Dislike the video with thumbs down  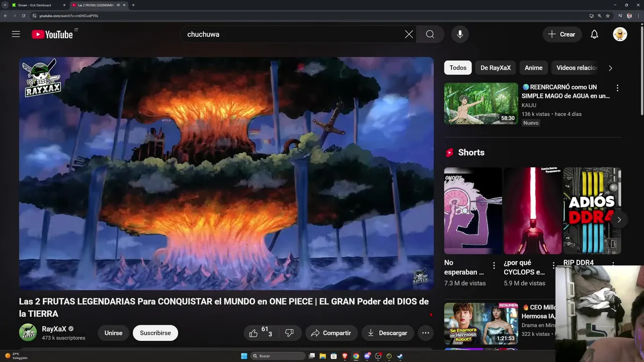[x=290, y=333]
